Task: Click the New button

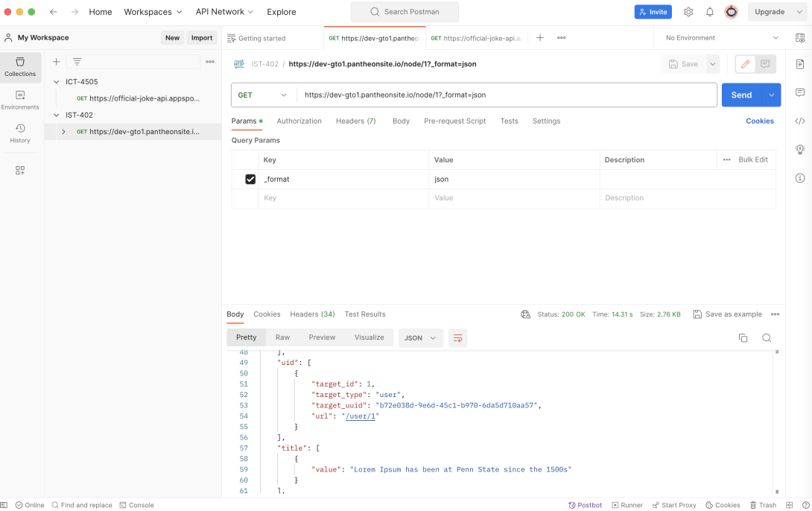Action: click(172, 38)
